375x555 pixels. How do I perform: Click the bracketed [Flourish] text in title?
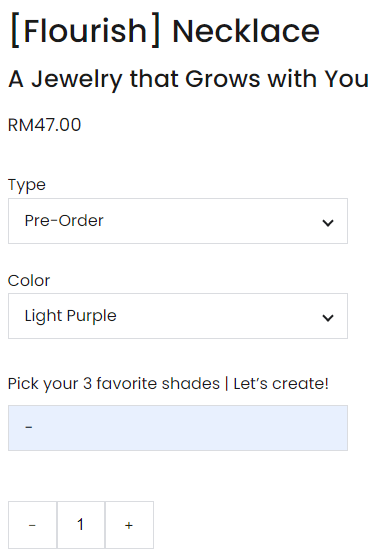pos(85,31)
